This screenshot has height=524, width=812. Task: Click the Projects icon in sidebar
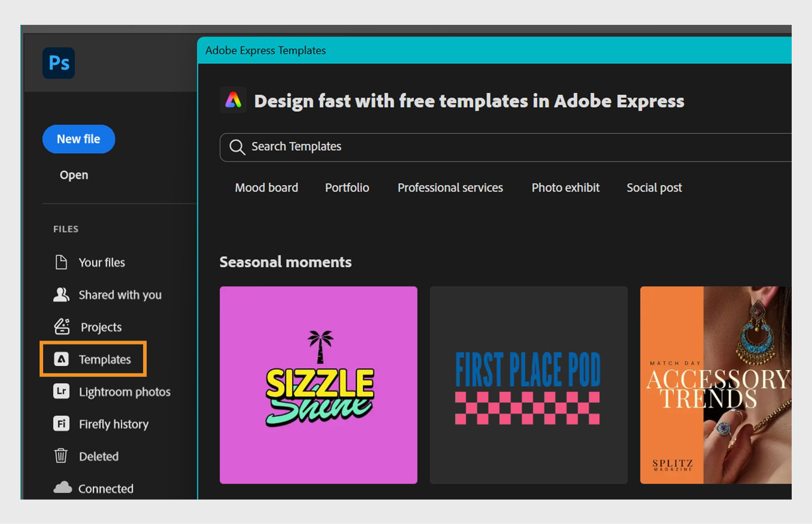tap(62, 327)
